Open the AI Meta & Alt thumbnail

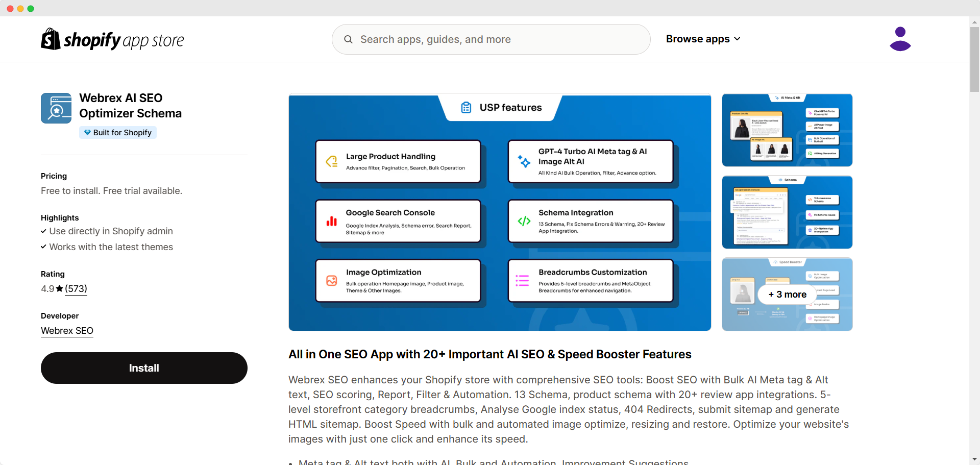[787, 130]
